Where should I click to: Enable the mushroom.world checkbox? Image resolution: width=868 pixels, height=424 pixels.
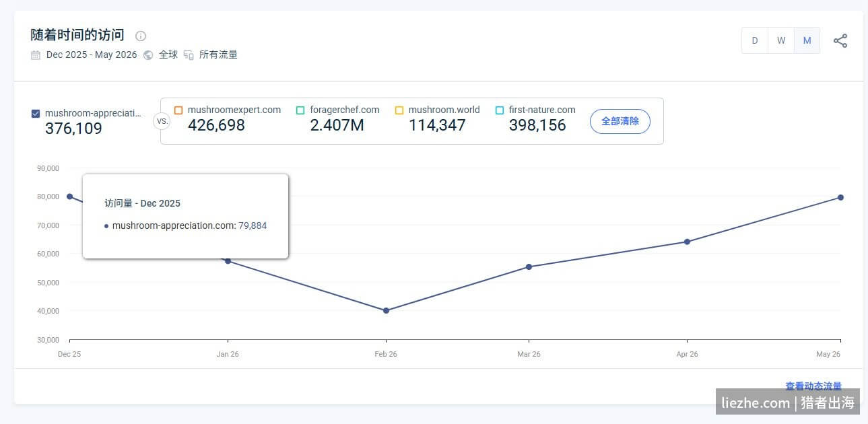pos(399,110)
